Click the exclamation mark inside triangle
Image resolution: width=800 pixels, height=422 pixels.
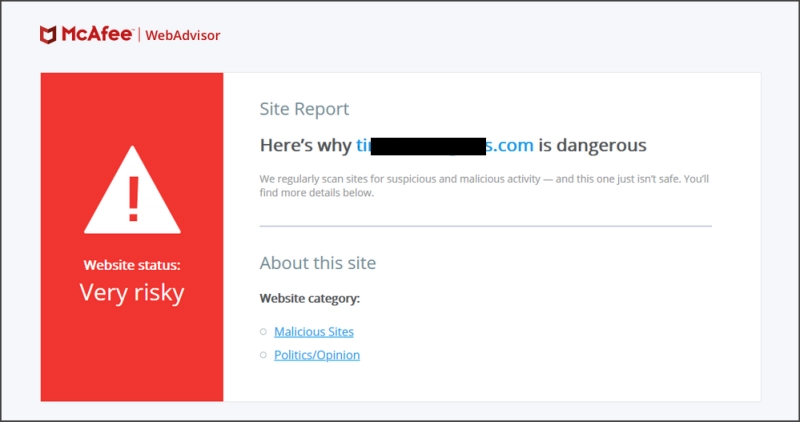coord(134,199)
